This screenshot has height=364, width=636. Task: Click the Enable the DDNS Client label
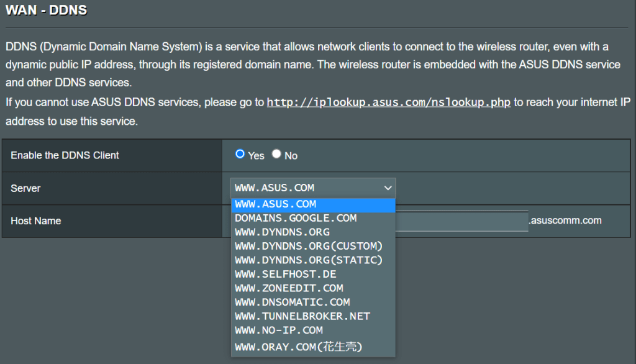coord(65,155)
